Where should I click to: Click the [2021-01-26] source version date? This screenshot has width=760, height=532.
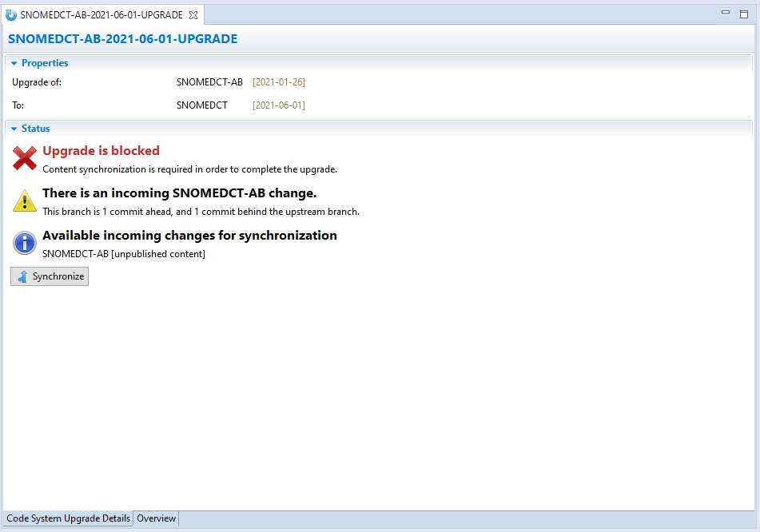click(279, 82)
